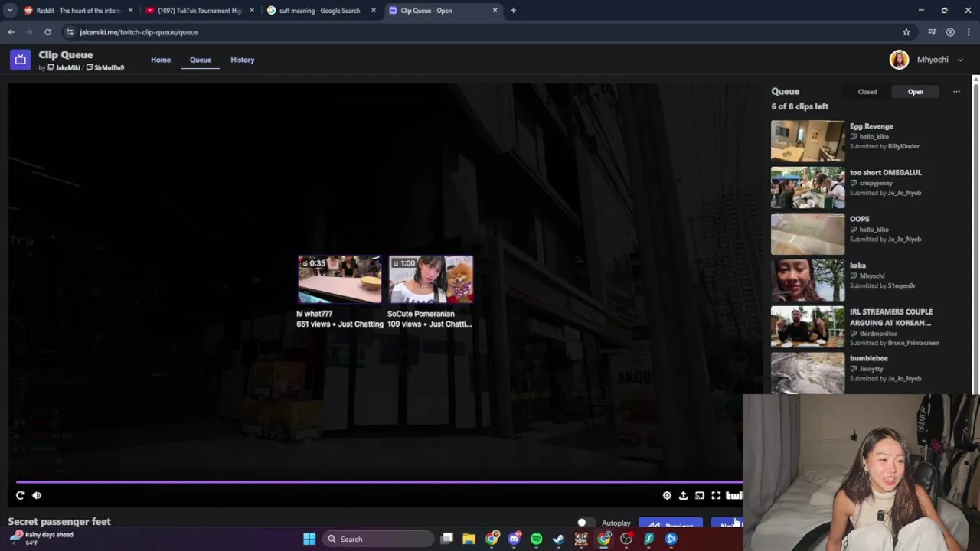
Task: Open the queue more options ellipsis
Action: click(x=956, y=92)
